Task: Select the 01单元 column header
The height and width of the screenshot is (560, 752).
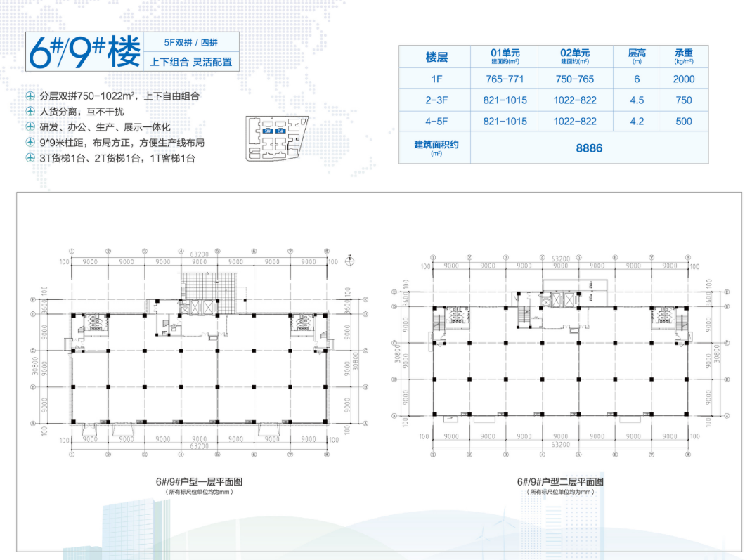Action: tap(505, 57)
